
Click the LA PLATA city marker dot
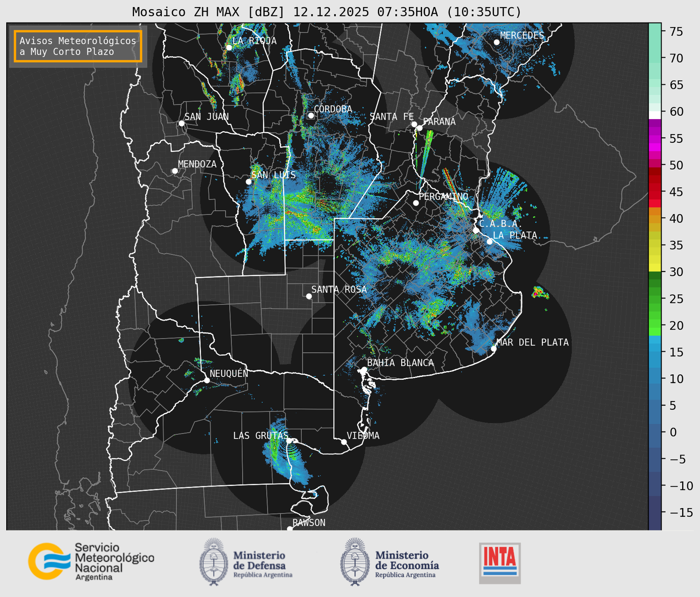(490, 241)
